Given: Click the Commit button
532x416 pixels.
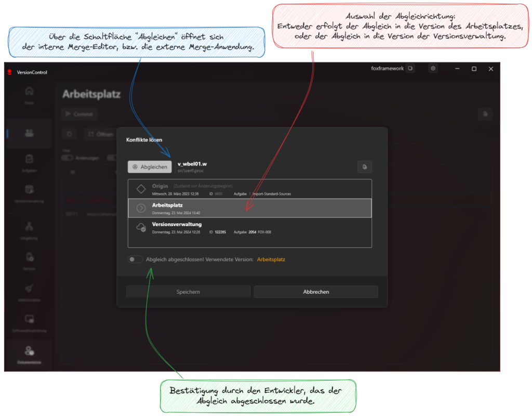Looking at the screenshot, I should click(x=78, y=114).
